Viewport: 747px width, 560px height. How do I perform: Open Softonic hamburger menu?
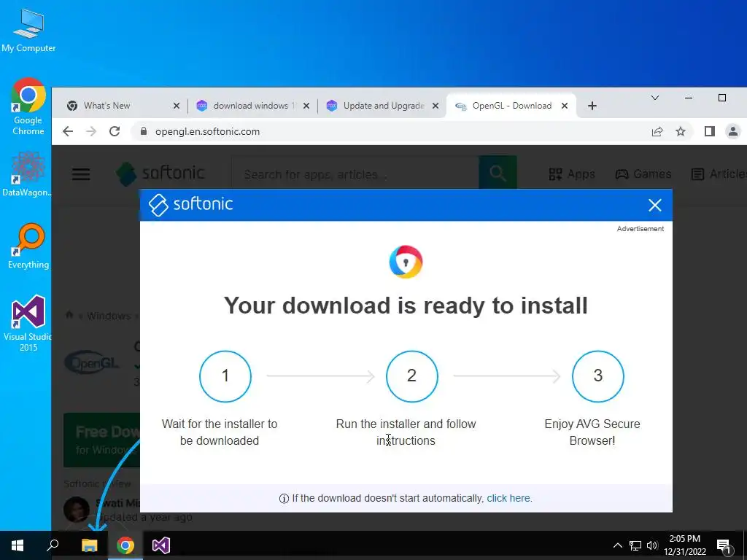(x=81, y=174)
